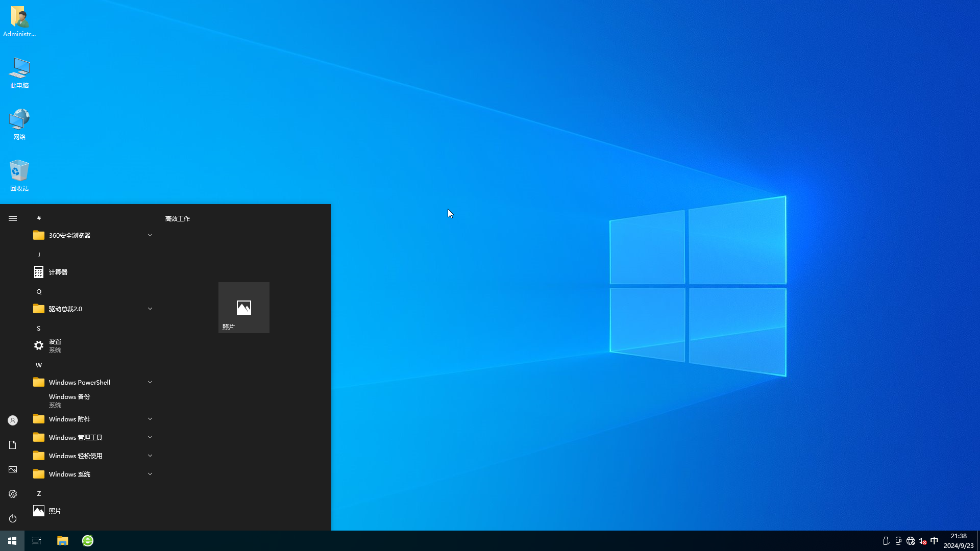The image size is (980, 551).
Task: Open the clock showing 21:38
Action: click(959, 541)
